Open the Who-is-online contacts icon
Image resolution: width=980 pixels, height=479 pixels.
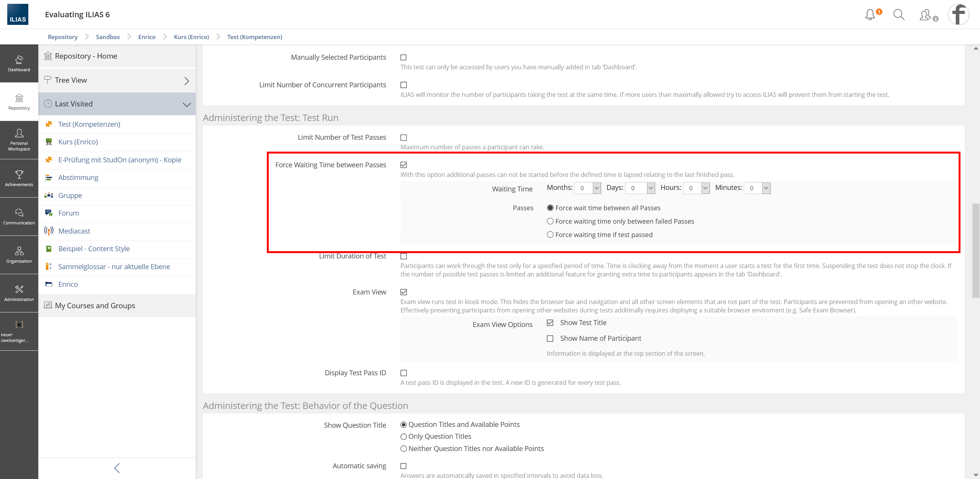925,15
